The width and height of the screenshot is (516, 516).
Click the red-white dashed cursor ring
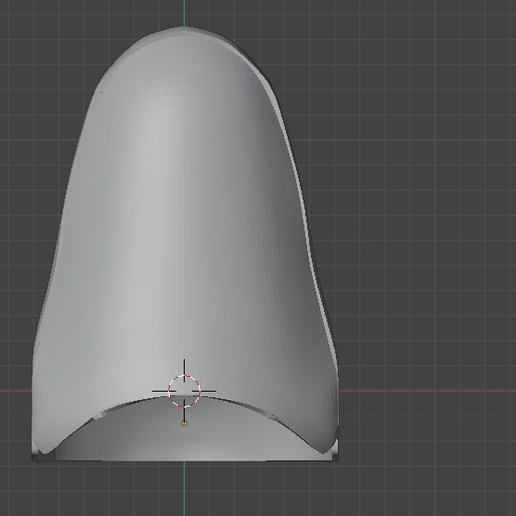pos(184,391)
